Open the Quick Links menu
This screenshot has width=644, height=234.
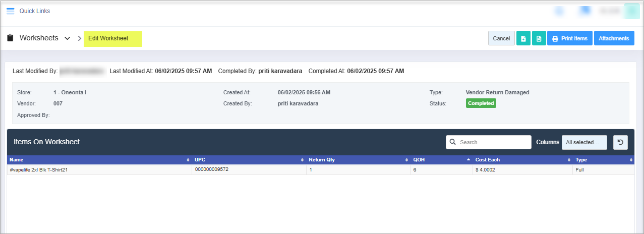click(x=34, y=11)
